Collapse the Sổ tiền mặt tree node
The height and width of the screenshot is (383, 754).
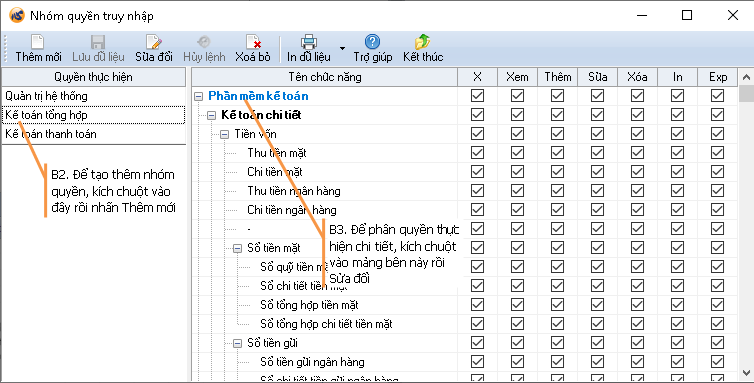click(237, 248)
